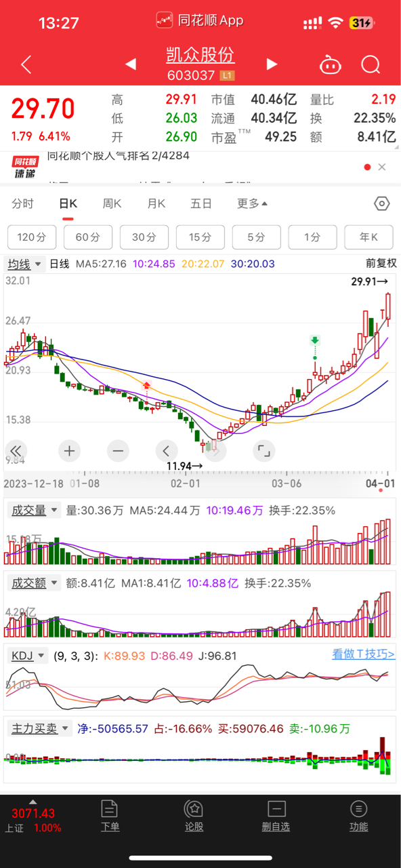Go to previous stock with left triangle
Viewport: 401px width, 868px height.
click(131, 64)
